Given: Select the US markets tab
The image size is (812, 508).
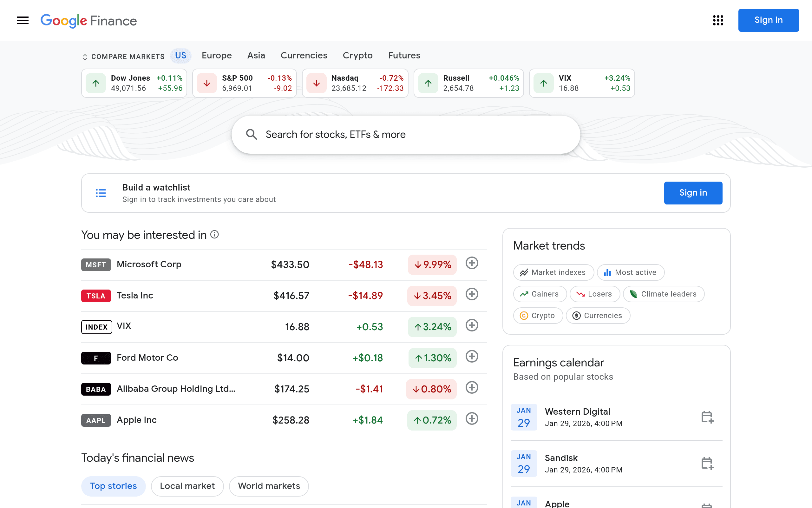Looking at the screenshot, I should 180,56.
